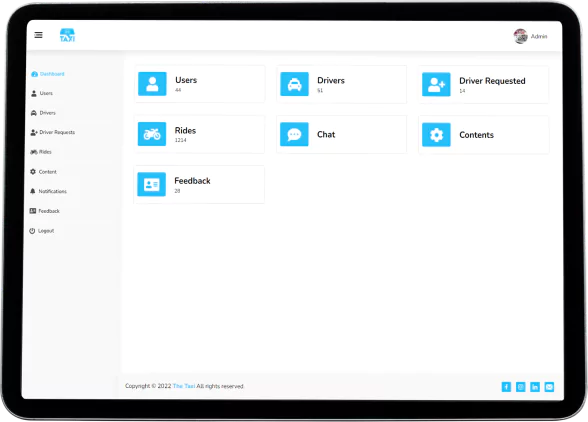588x422 pixels.
Task: Toggle the hamburger menu icon
Action: [x=38, y=35]
